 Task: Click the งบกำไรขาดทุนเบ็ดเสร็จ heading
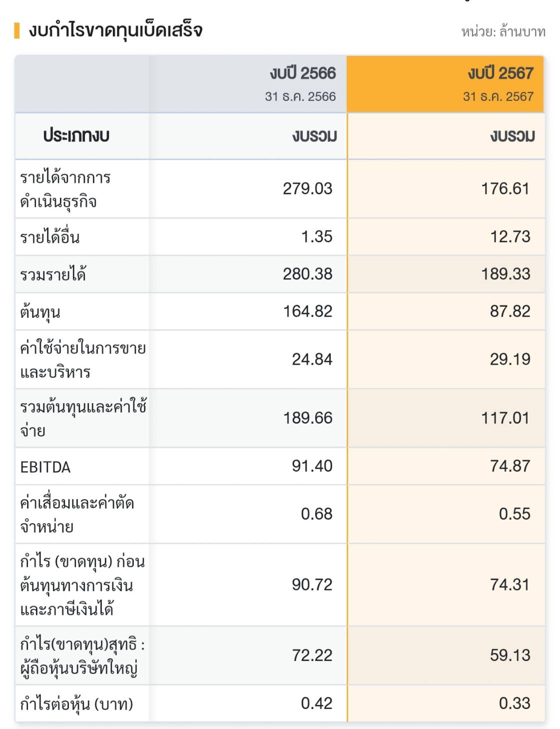[x=115, y=30]
